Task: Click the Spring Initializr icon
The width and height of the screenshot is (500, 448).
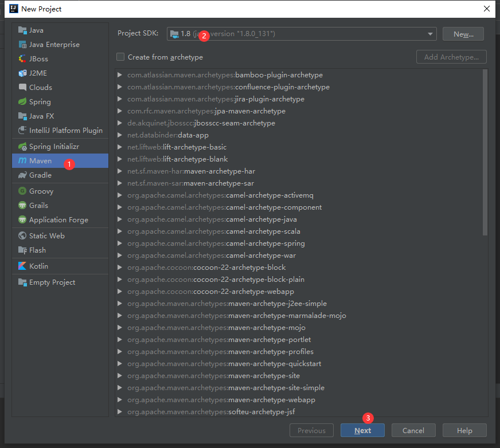Action: pos(22,147)
